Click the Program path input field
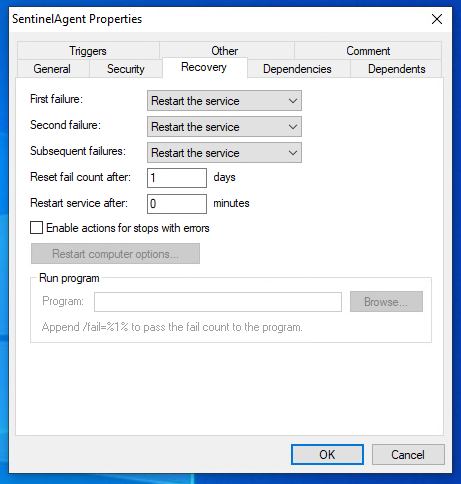 pos(218,302)
